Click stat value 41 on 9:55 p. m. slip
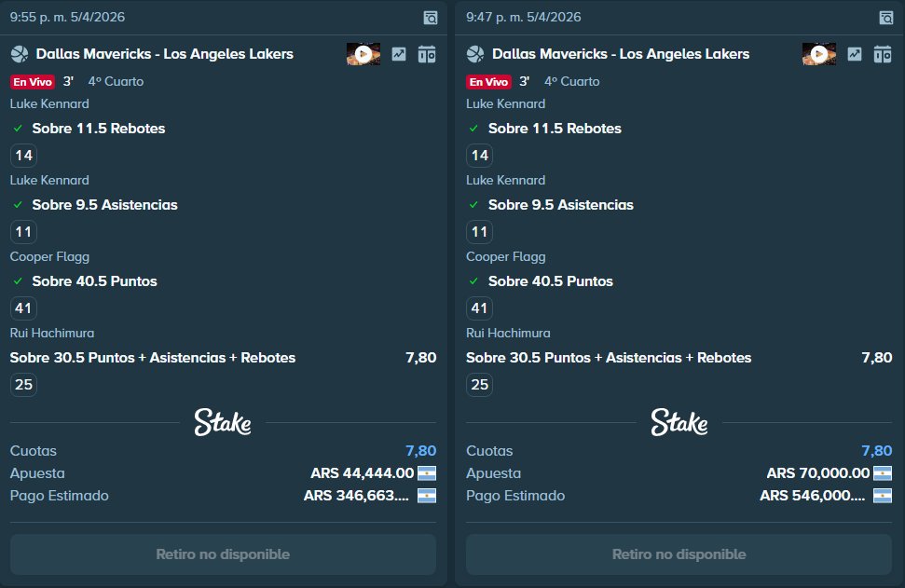Screen dimensions: 905x588 [x=23, y=308]
